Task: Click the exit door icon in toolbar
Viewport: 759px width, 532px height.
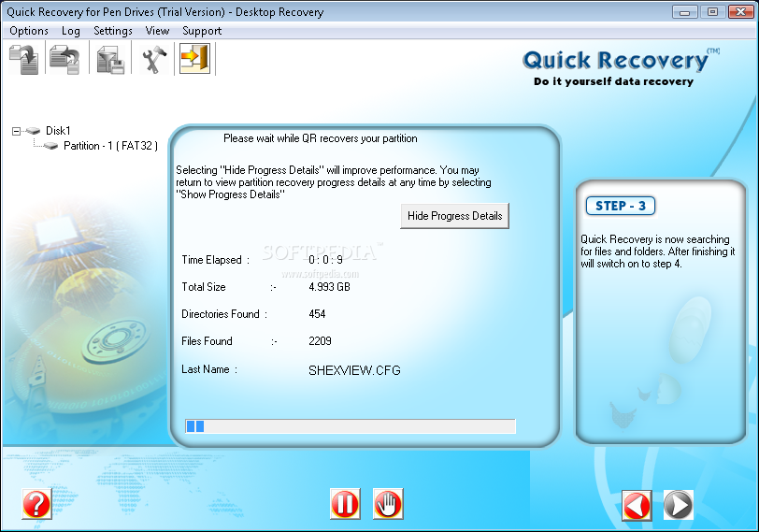Action: pyautogui.click(x=194, y=59)
